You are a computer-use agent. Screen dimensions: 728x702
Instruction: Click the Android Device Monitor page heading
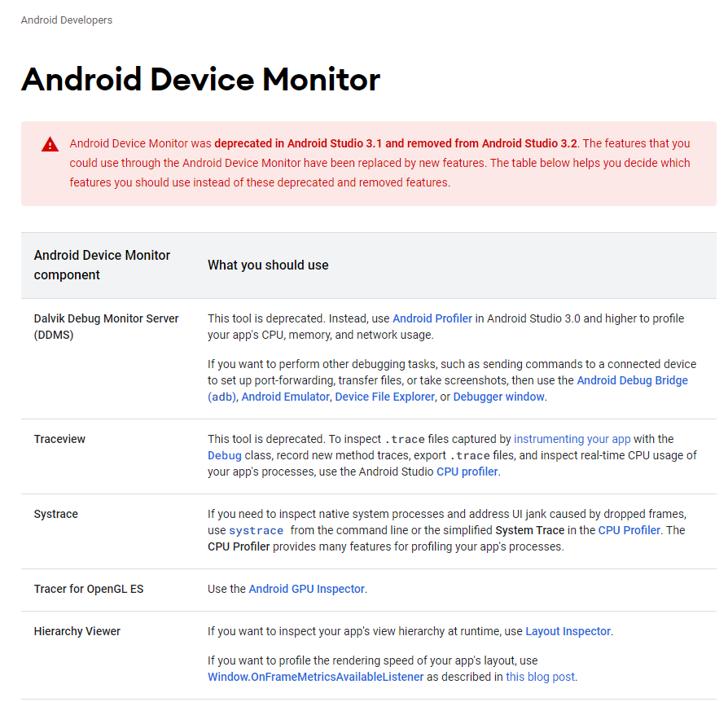(200, 80)
